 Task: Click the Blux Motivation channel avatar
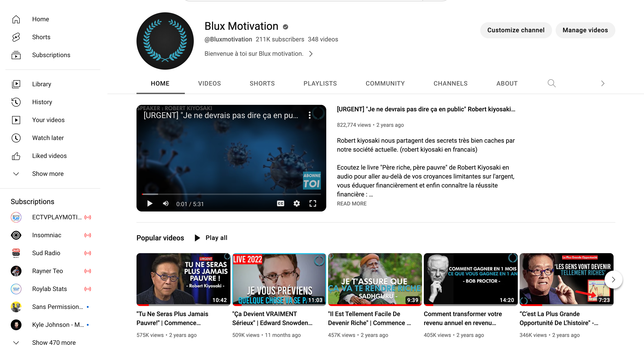(x=165, y=41)
